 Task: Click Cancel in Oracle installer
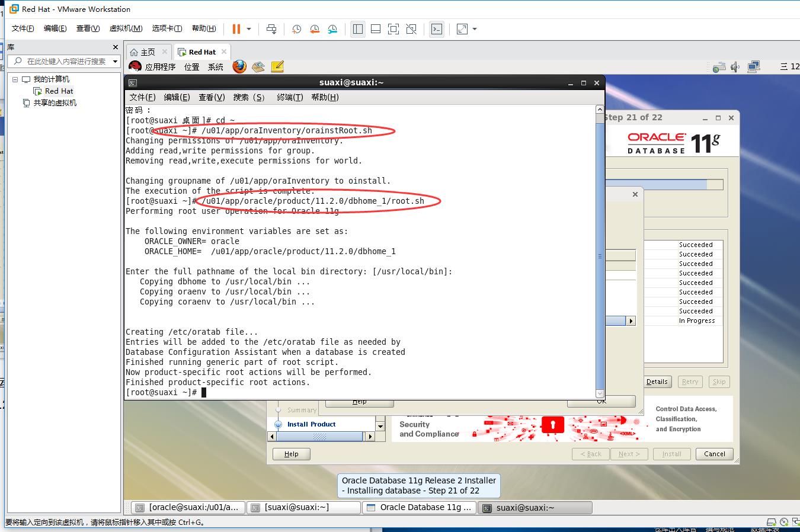[714, 454]
